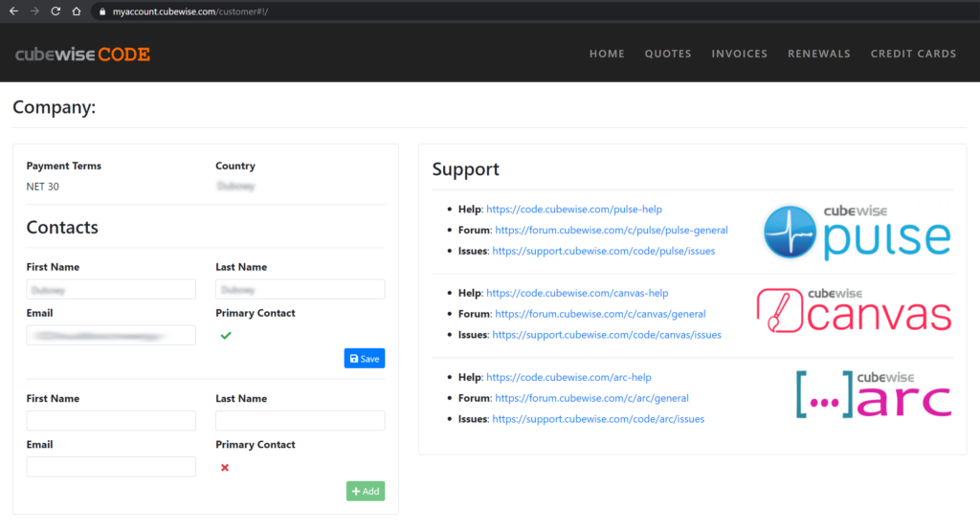Click the Cubewise Pulse logo

click(857, 231)
